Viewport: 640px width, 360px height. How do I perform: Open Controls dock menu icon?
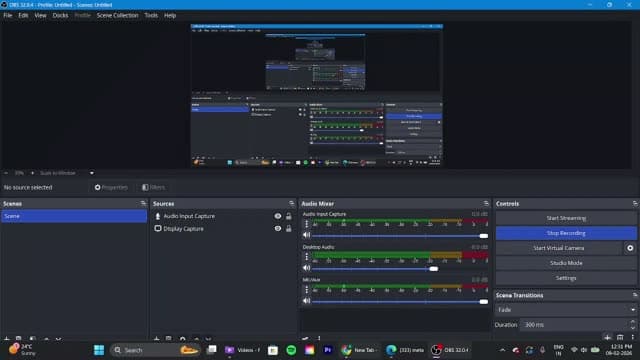[x=635, y=203]
